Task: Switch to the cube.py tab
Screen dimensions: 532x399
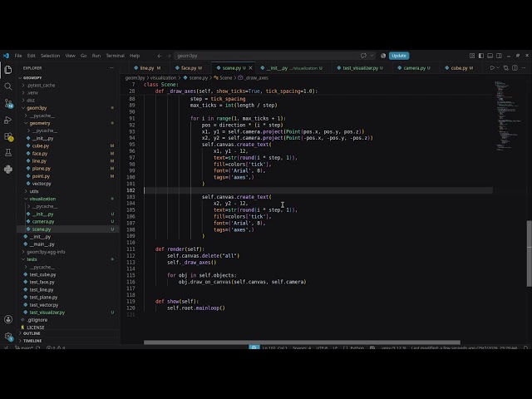Action: tap(459, 68)
